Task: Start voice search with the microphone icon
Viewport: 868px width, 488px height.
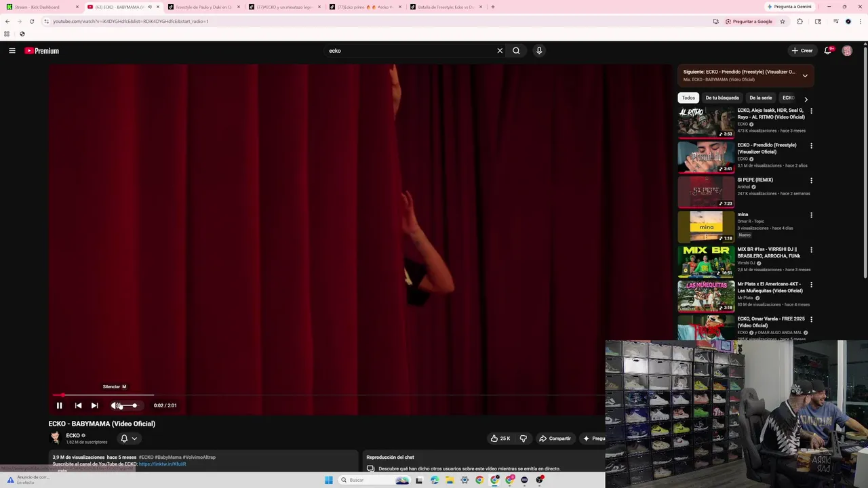Action: (539, 51)
